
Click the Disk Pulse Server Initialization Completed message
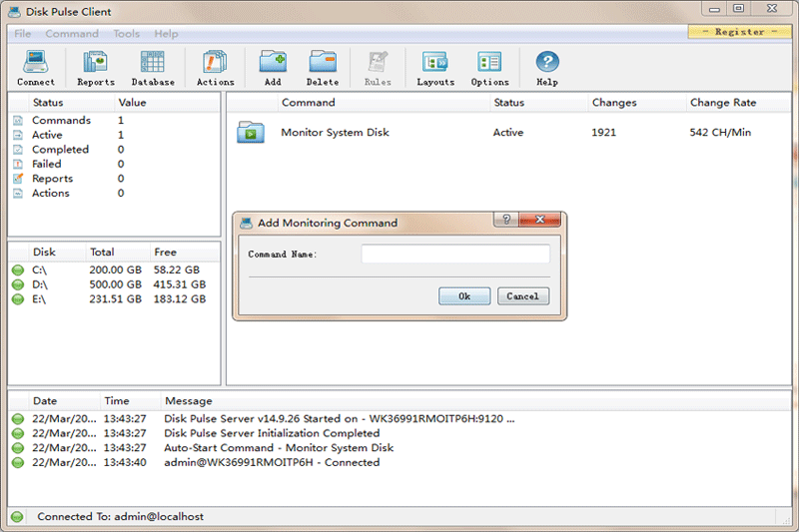[272, 433]
